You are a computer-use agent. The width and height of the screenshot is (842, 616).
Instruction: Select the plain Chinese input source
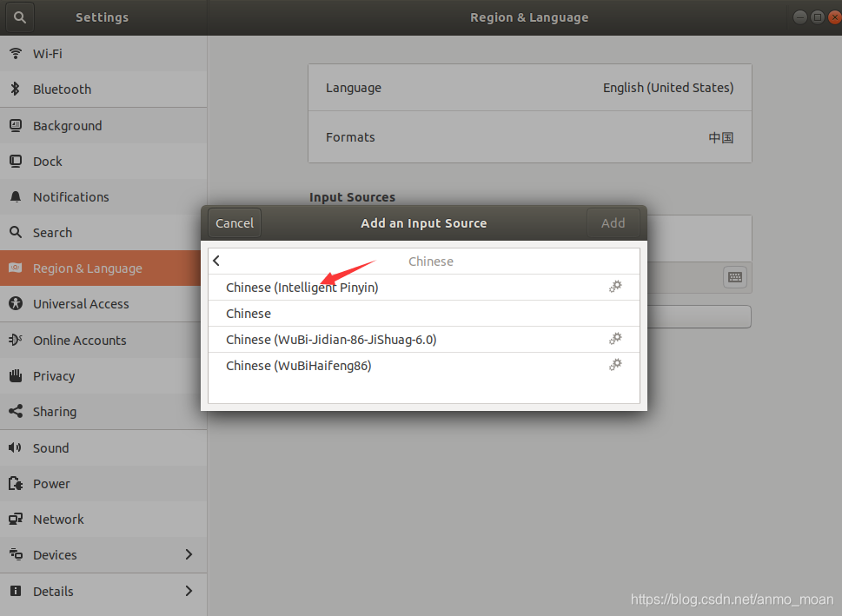(x=424, y=314)
